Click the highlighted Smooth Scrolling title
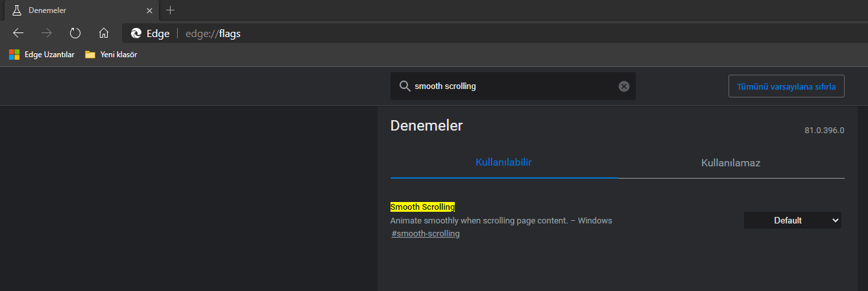This screenshot has width=868, height=291. click(422, 207)
